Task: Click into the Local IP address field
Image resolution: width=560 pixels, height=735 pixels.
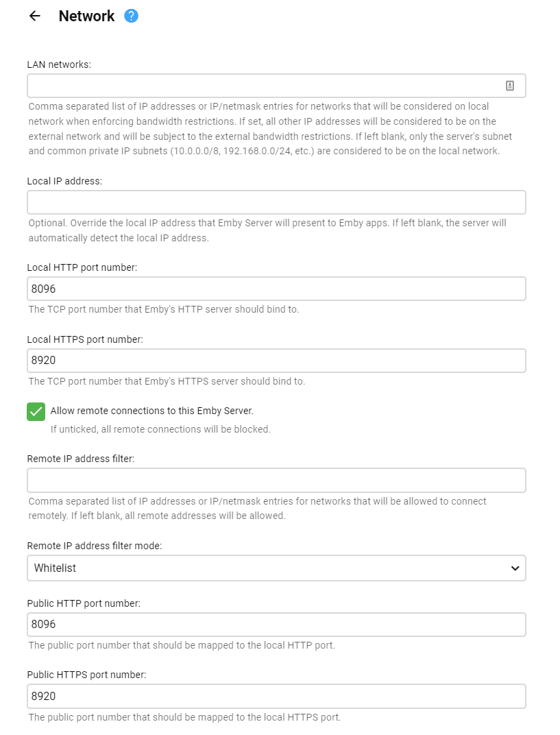Action: (276, 202)
